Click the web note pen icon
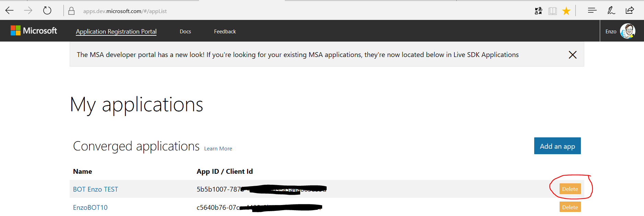Screen dimensions: 644x216 click(611, 11)
